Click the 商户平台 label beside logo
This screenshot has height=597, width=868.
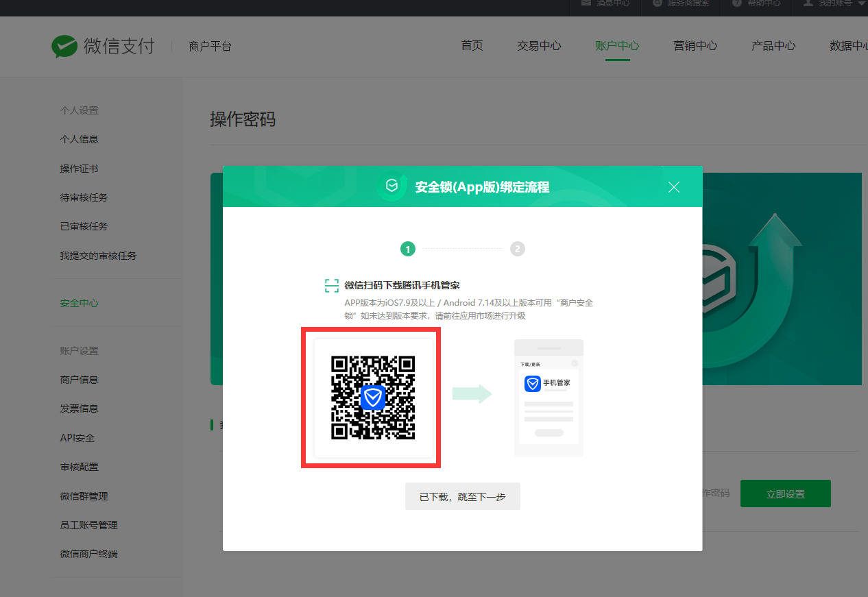210,47
